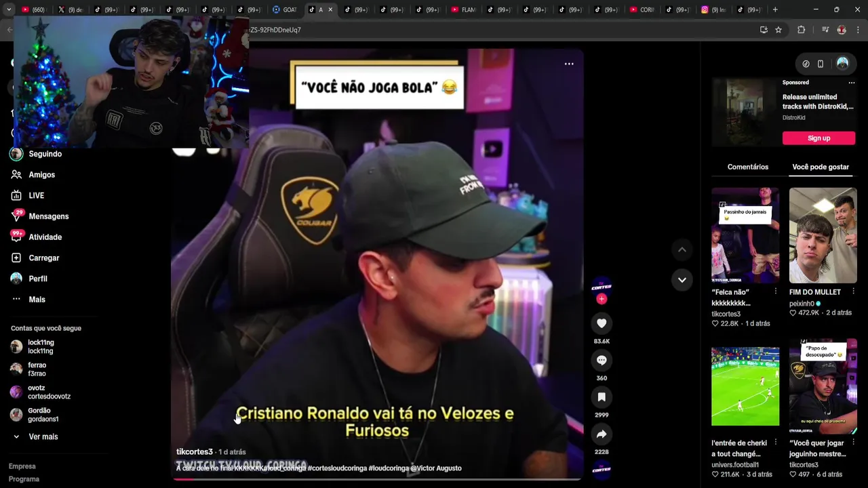Open options for FIM DO MULLET card
This screenshot has width=868, height=488.
(854, 291)
